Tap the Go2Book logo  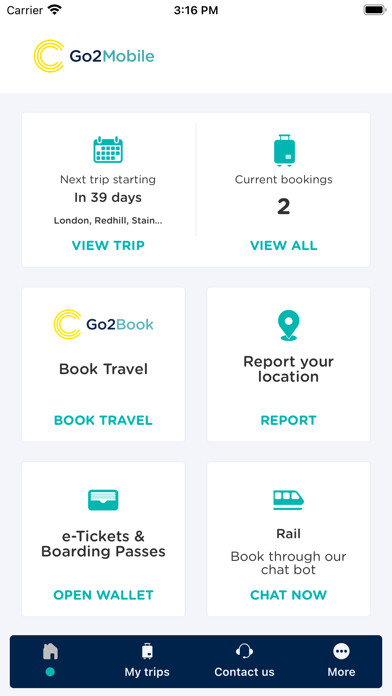(x=103, y=324)
